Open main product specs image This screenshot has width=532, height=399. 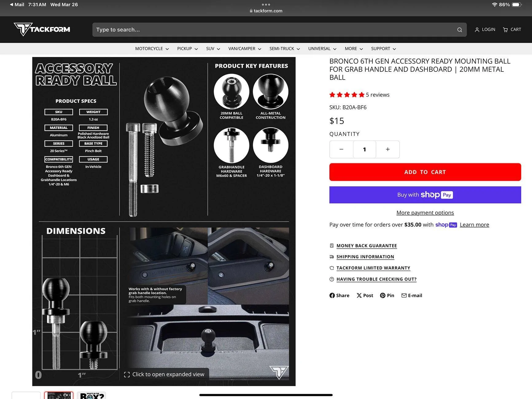pyautogui.click(x=164, y=221)
